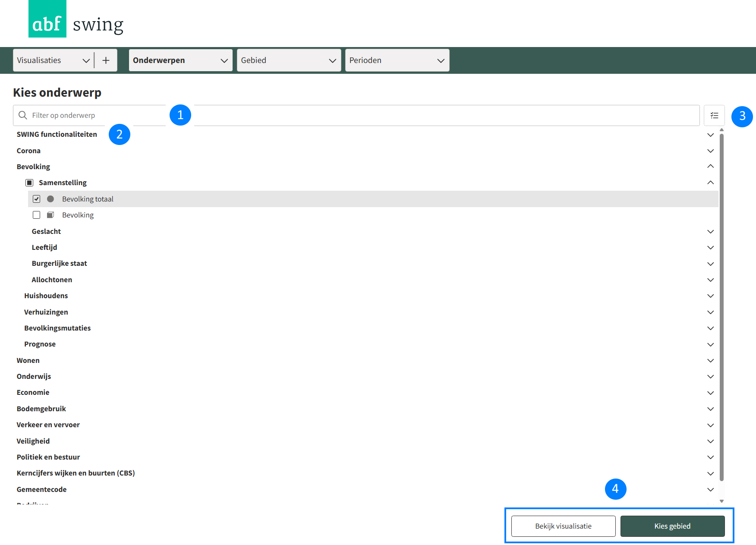
Task: Click the Allochtonen subtopic label
Action: point(52,280)
